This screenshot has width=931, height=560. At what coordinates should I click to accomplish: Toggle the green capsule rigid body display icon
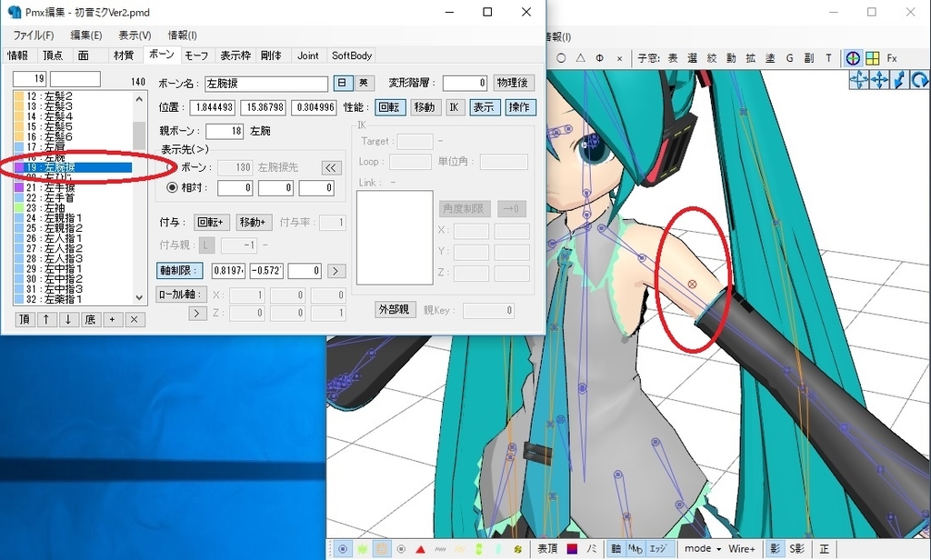click(478, 549)
